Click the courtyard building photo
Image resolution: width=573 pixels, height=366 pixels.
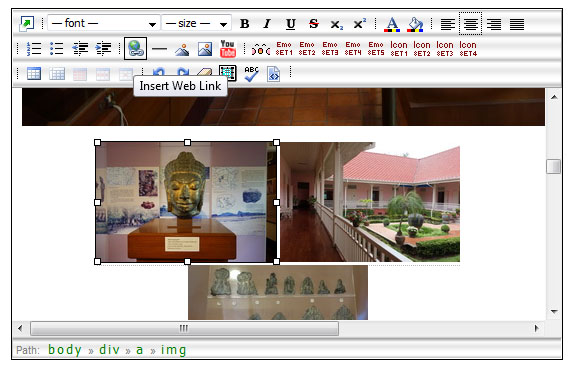370,202
